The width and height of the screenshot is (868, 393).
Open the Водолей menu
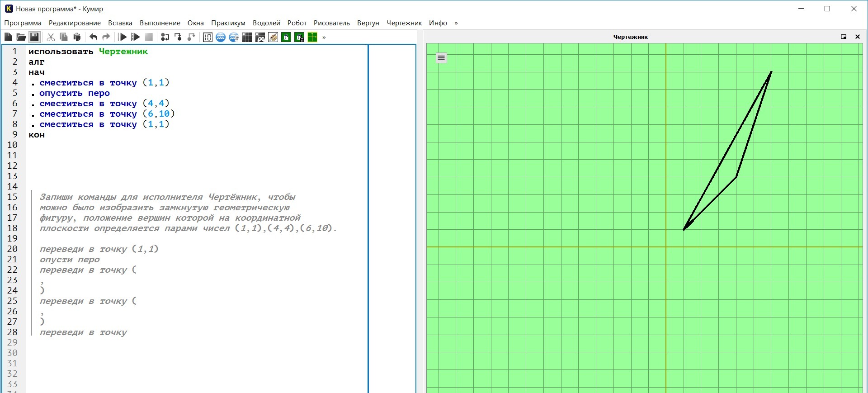(x=266, y=23)
